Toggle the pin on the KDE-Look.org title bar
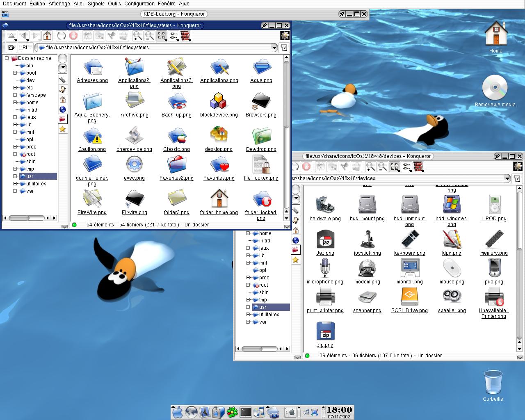Viewport: 525px width, 420px height. [x=342, y=14]
